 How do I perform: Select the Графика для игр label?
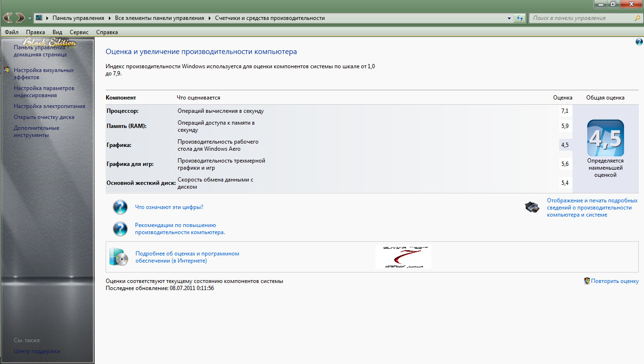[130, 164]
